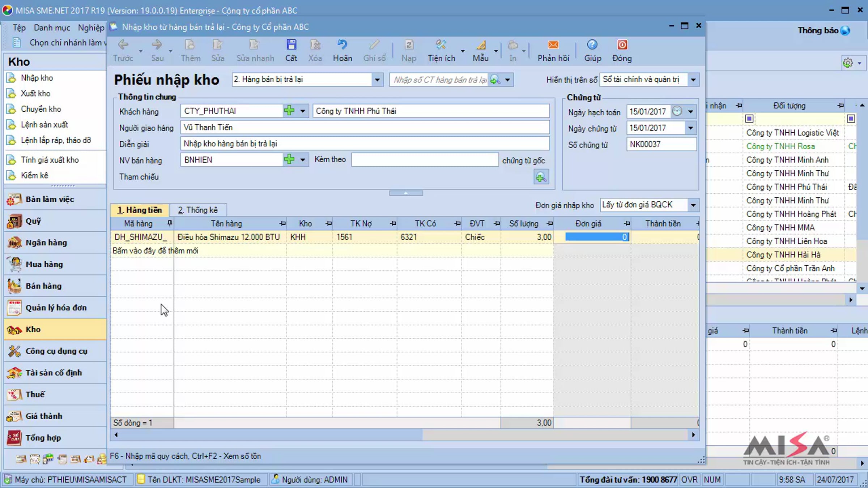Toggle the pin on the Tên hàng column

[282, 223]
